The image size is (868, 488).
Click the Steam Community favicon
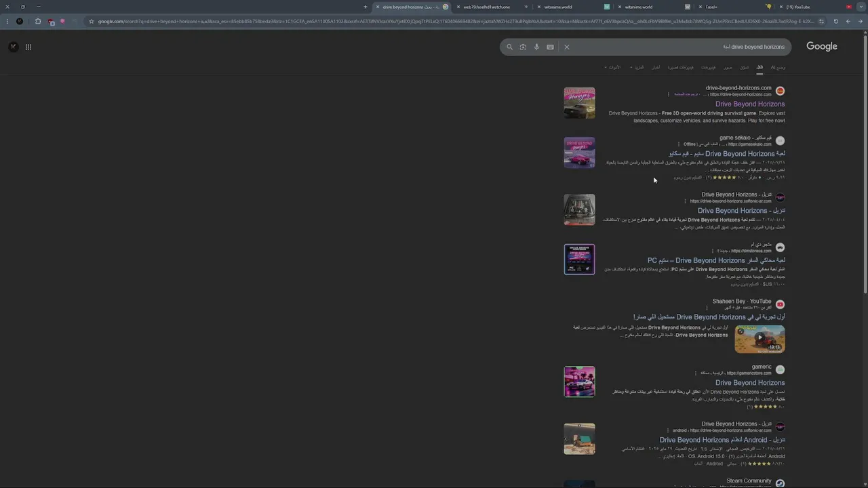[x=780, y=483]
